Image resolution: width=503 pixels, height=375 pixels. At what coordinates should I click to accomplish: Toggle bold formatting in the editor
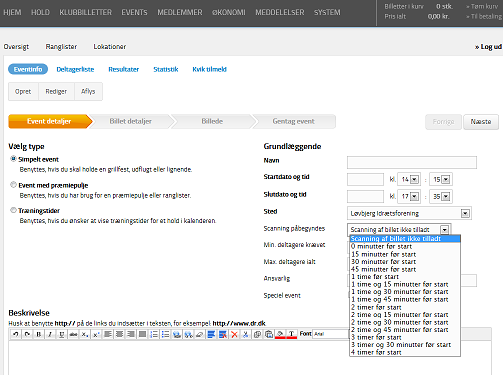tap(39, 334)
